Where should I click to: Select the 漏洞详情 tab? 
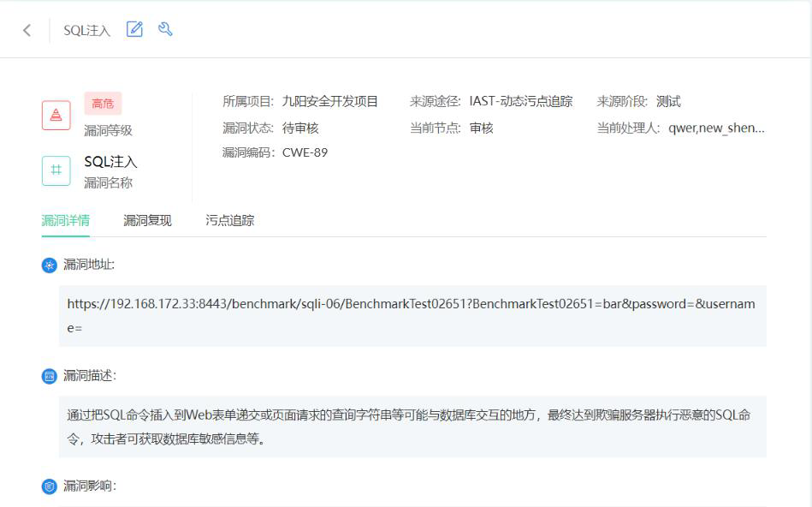(66, 220)
